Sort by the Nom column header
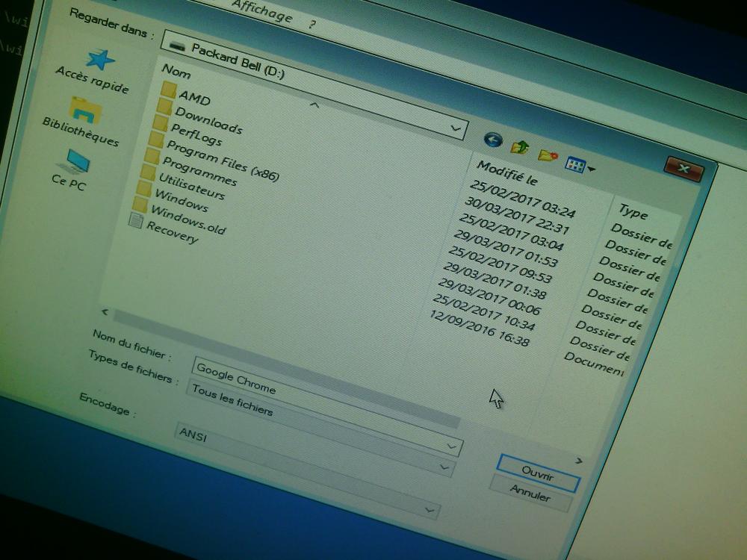This screenshot has width=747, height=560. pyautogui.click(x=176, y=71)
